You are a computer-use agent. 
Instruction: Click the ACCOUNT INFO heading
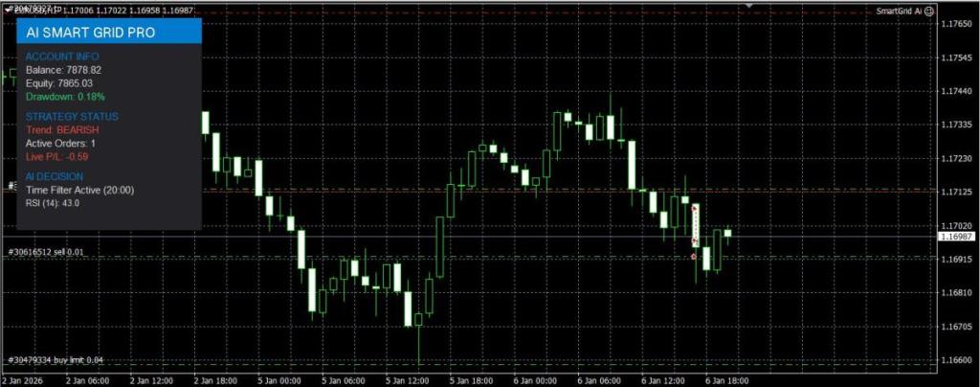click(62, 57)
